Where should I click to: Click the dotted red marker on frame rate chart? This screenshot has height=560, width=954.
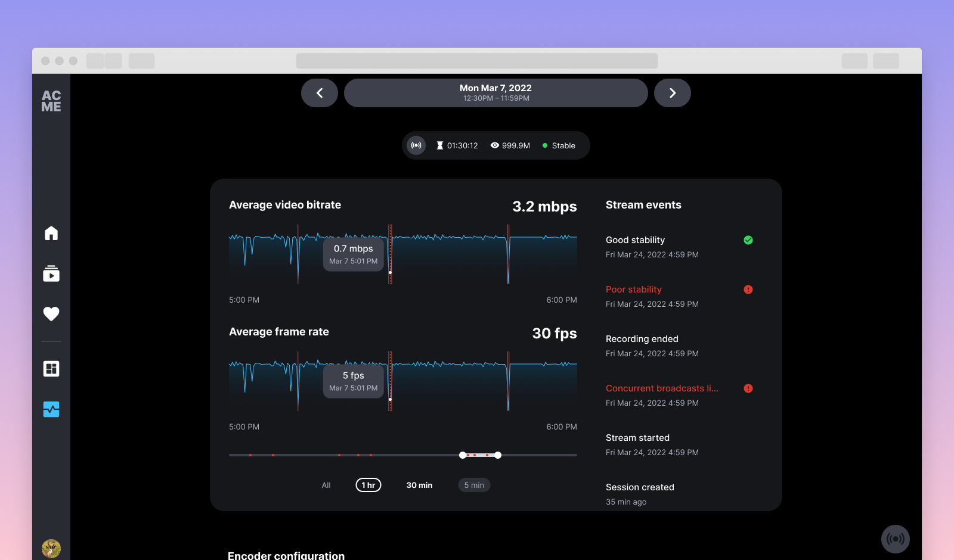[391, 381]
